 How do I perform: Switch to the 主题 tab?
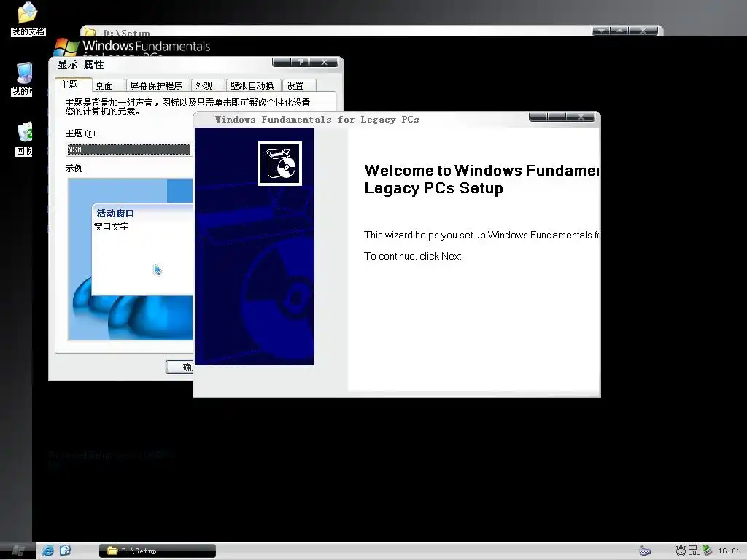pos(74,85)
